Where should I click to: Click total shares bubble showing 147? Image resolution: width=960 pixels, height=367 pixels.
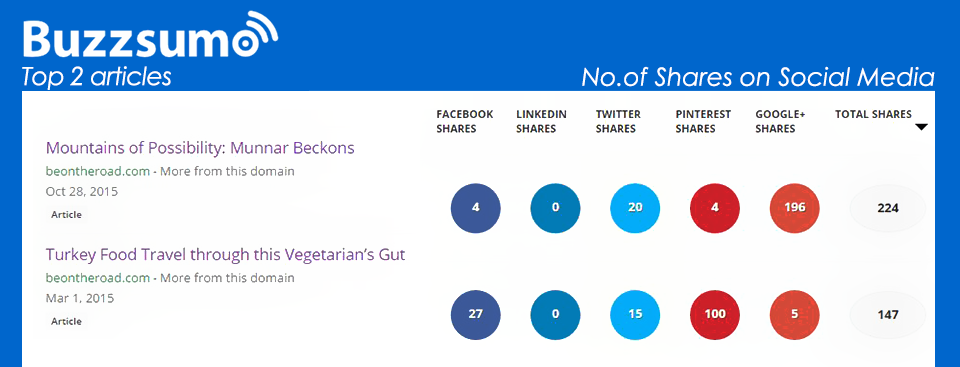pyautogui.click(x=888, y=315)
